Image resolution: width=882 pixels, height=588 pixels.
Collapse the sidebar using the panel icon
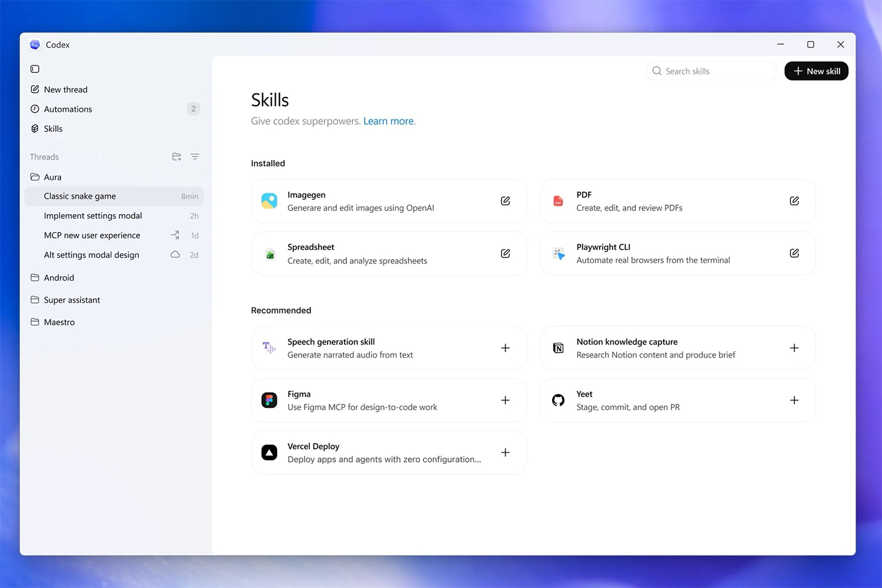[35, 69]
